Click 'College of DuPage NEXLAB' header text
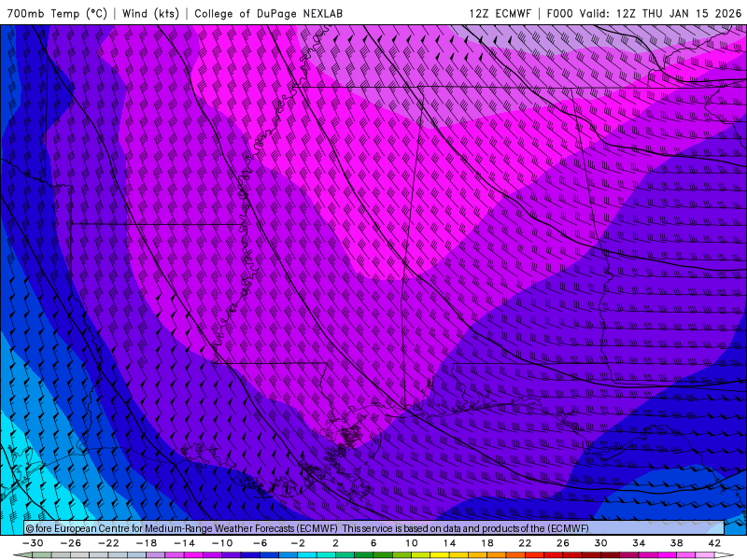 click(268, 13)
